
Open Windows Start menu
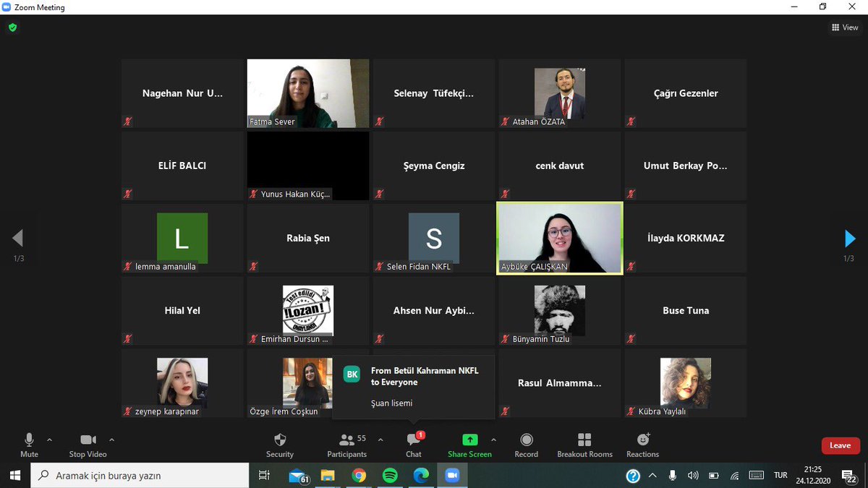[x=14, y=476]
